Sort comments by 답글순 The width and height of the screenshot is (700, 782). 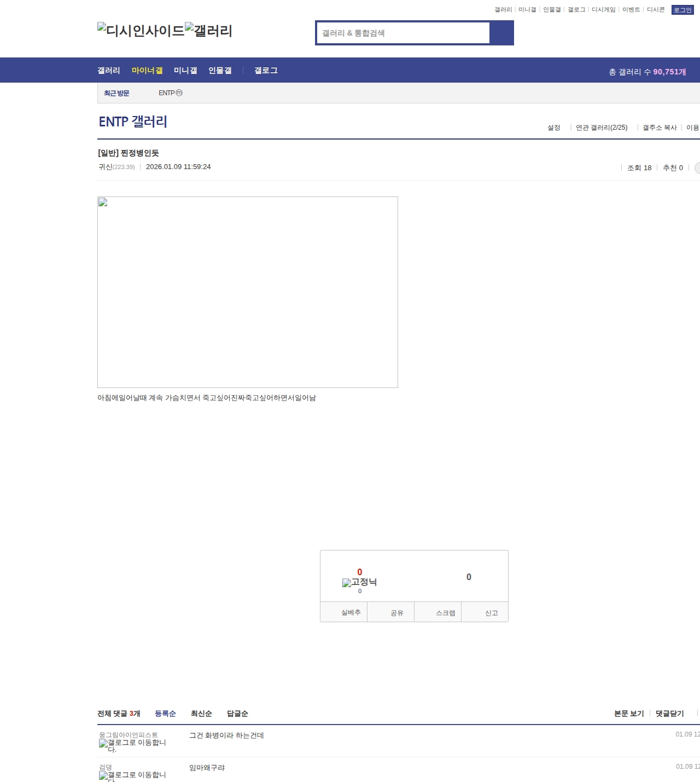pos(237,714)
